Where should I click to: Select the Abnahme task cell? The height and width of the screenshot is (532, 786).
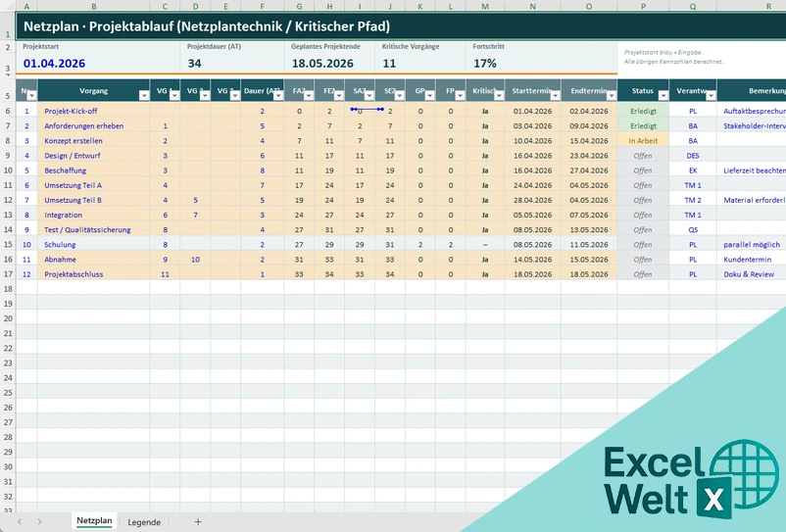(x=94, y=260)
